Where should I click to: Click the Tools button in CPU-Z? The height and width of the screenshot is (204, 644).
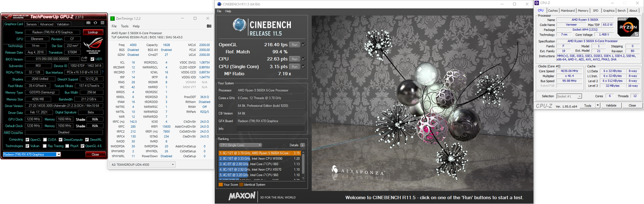[x=588, y=106]
